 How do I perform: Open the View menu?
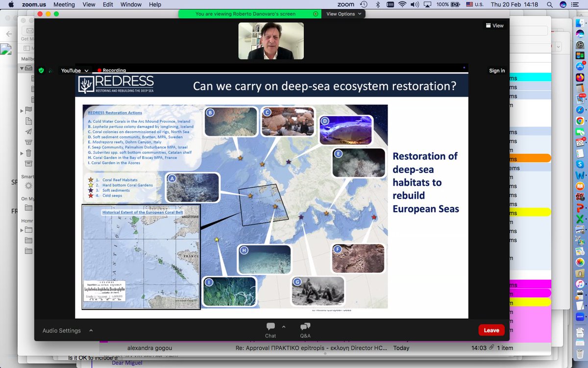(89, 4)
